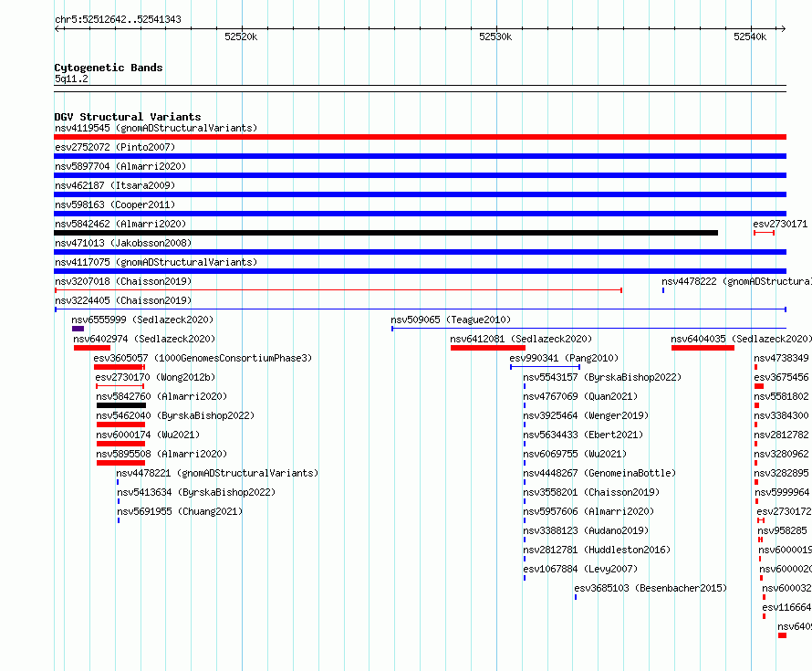The height and width of the screenshot is (671, 812).
Task: Open nsv6555999 (Sedlazeck2020) variant
Action: coord(142,320)
